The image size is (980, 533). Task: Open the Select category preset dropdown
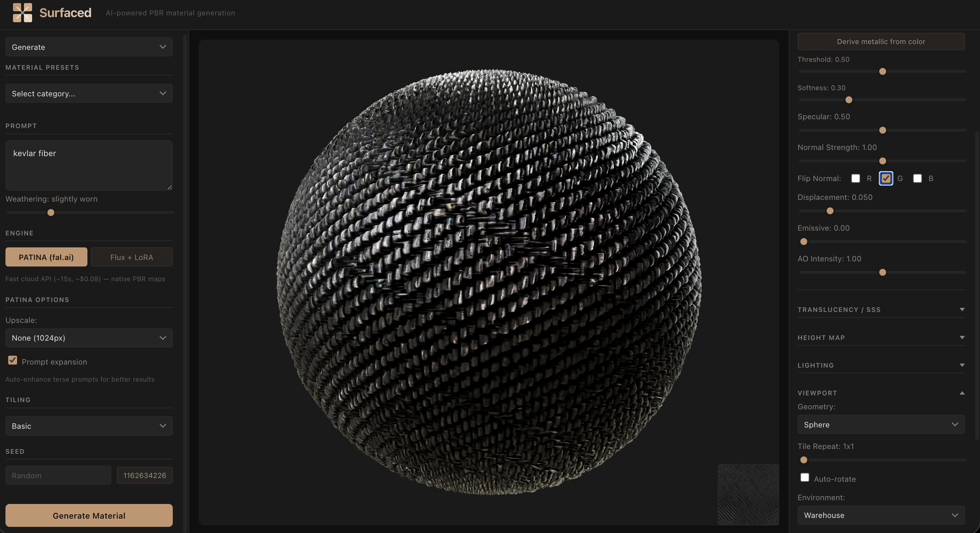pos(89,93)
